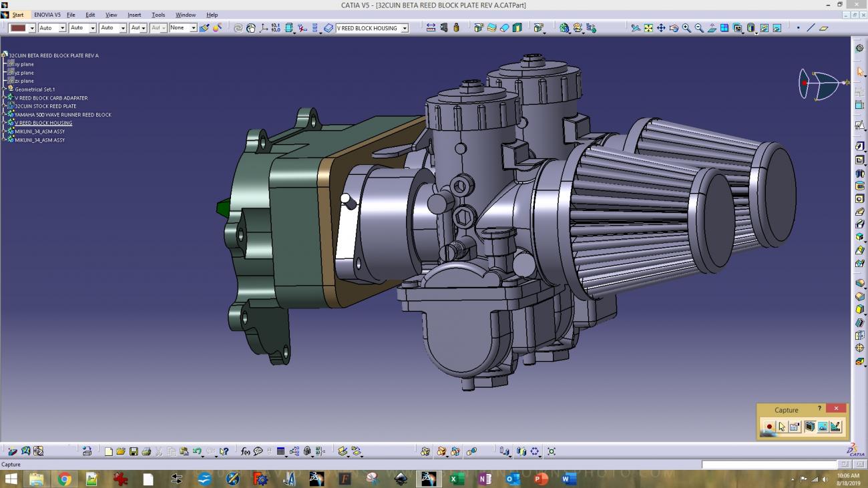Click the What's This help icon
This screenshot has width=868, height=488.
point(224,451)
